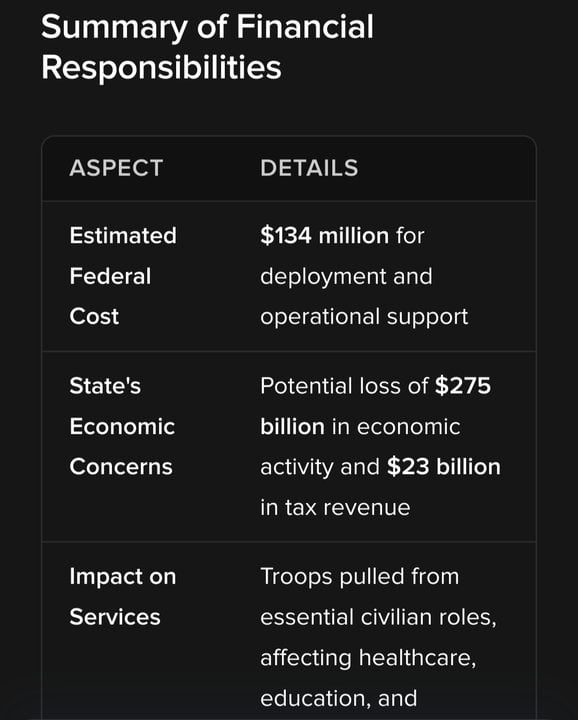
Task: Select the ASPECT column header
Action: [x=116, y=168]
